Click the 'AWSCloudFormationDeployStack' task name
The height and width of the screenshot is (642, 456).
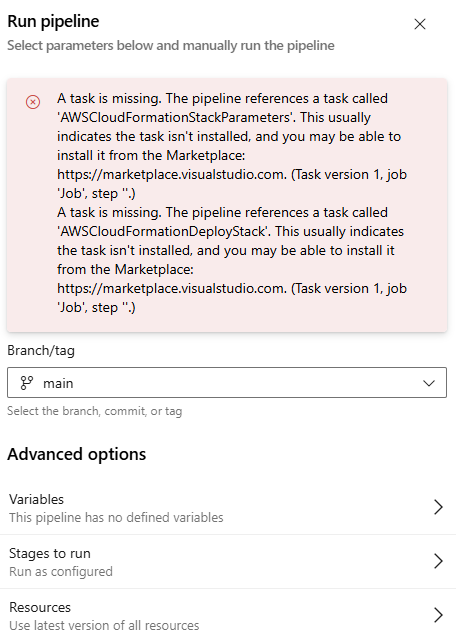163,231
